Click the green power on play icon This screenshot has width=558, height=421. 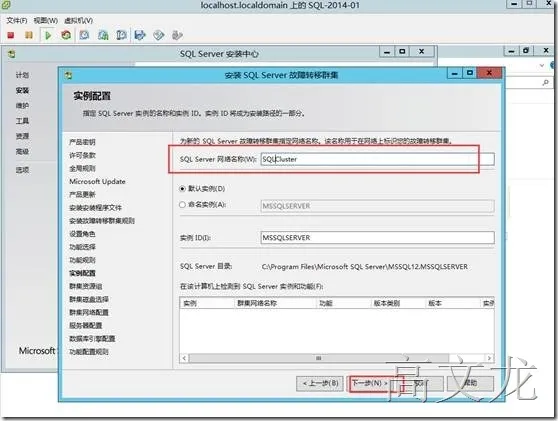(x=48, y=35)
